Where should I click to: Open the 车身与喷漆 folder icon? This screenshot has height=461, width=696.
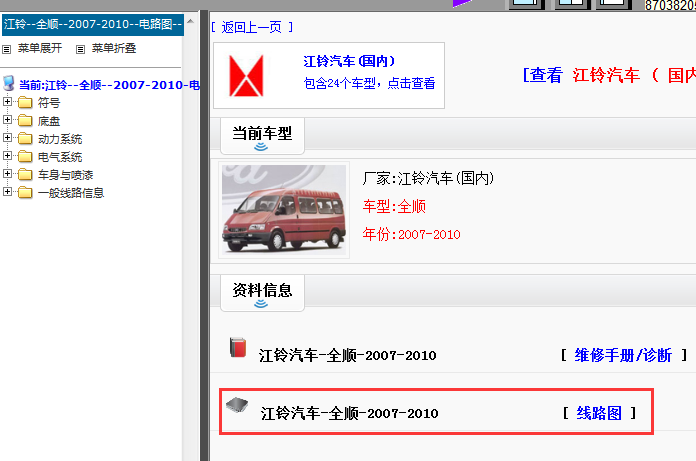[25, 175]
